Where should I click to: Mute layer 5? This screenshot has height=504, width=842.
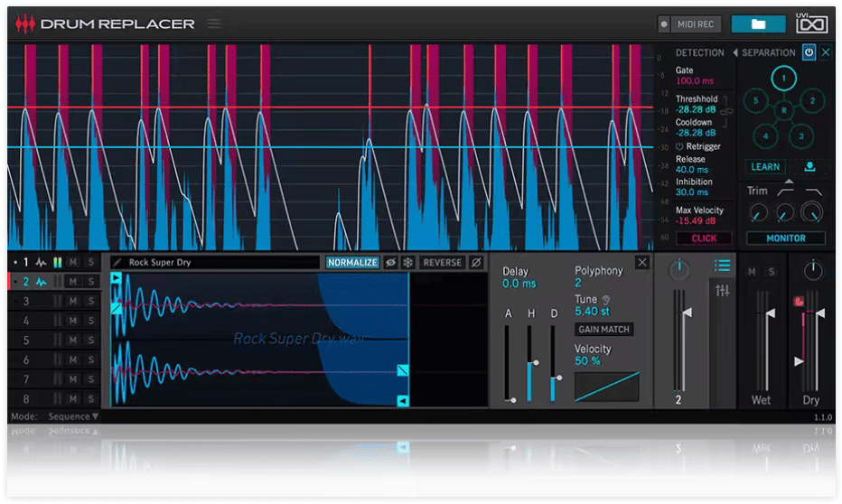coord(73,341)
